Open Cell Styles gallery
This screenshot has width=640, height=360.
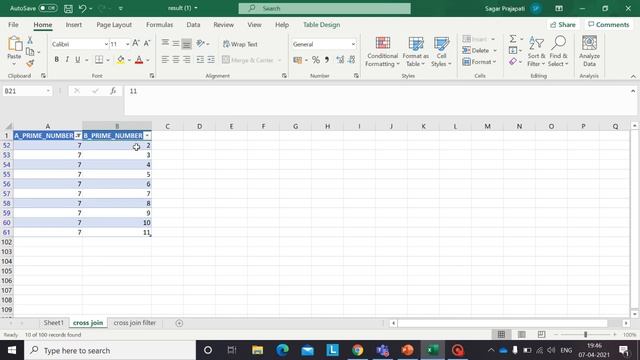click(441, 52)
